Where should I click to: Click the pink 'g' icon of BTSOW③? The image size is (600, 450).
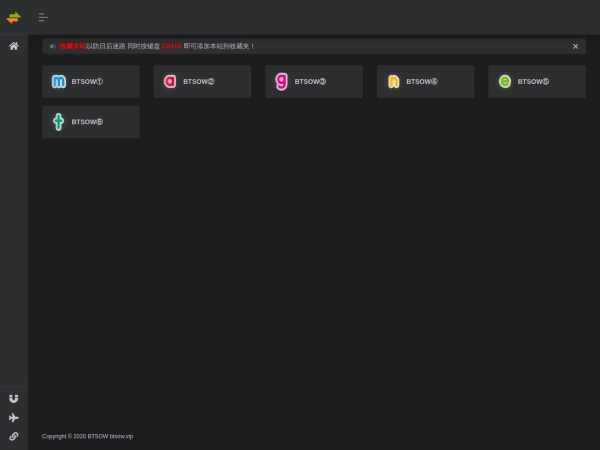click(281, 82)
